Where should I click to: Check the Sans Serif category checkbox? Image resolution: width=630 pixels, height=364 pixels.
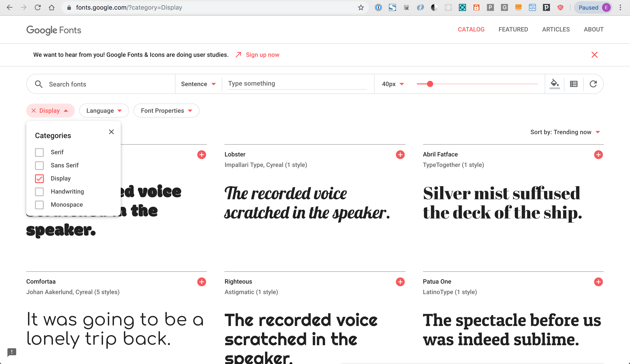[39, 165]
